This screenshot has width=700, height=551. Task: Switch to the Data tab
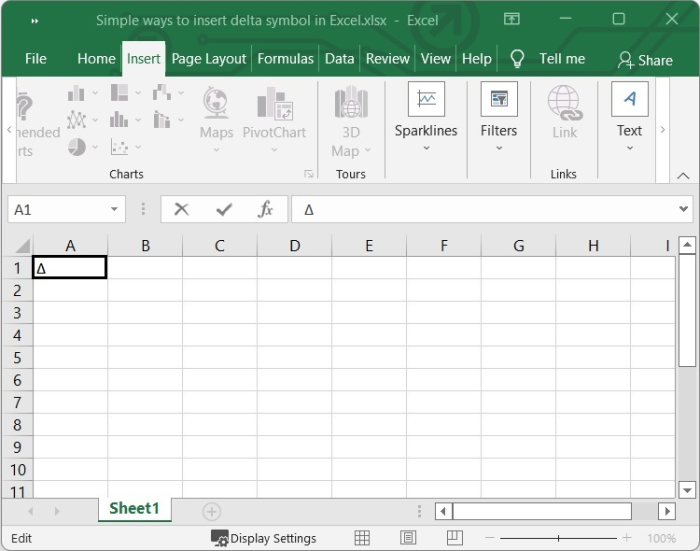339,59
